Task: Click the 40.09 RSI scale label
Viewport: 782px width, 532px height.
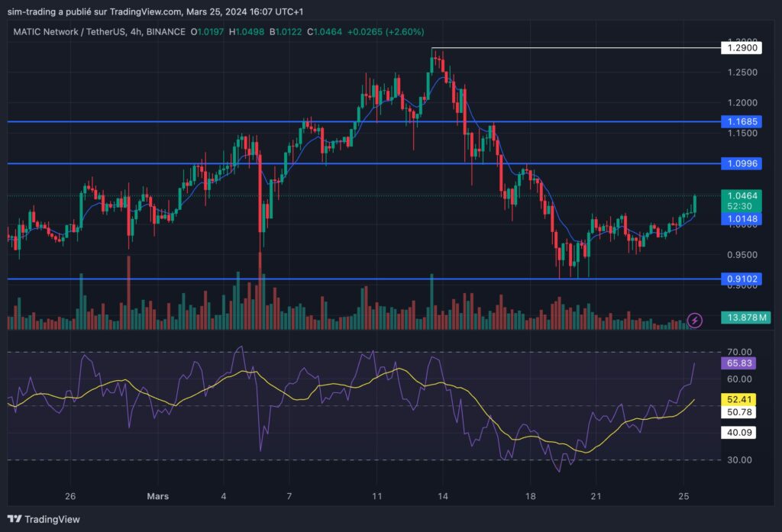Action: 738,432
